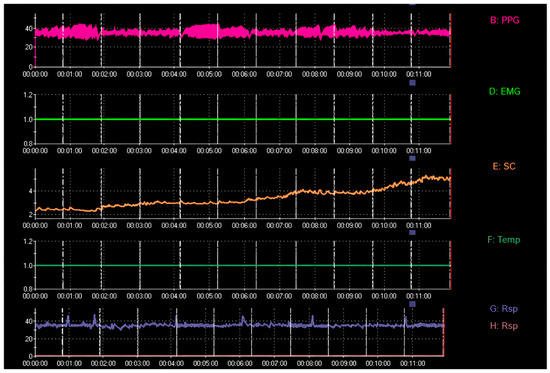Click the E: SC channel label
The image size is (550, 373).
coord(504,166)
